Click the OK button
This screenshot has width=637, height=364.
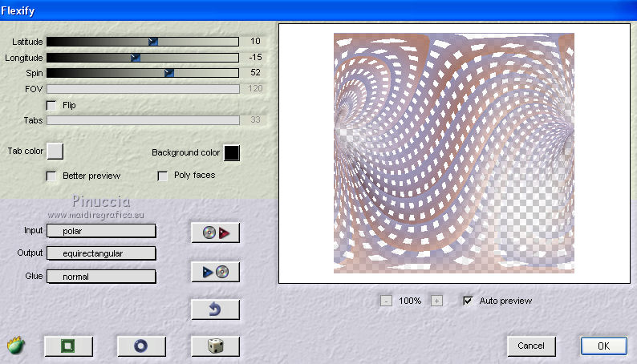[603, 346]
